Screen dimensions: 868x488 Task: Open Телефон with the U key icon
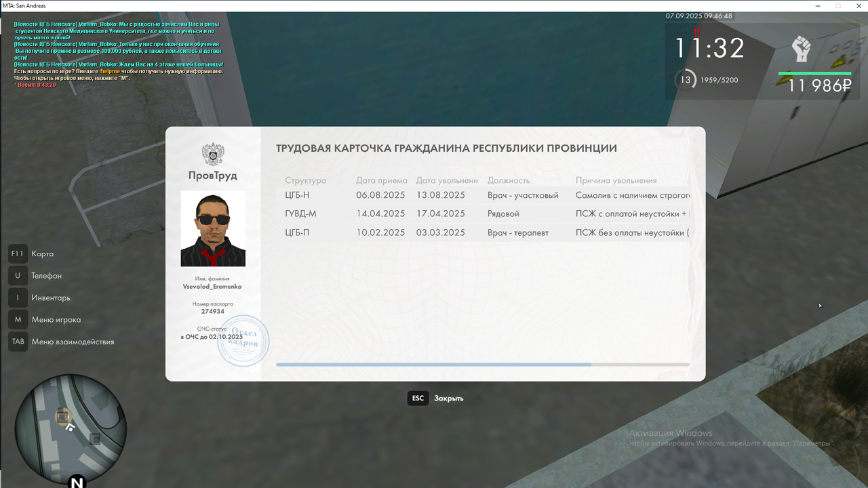click(18, 276)
